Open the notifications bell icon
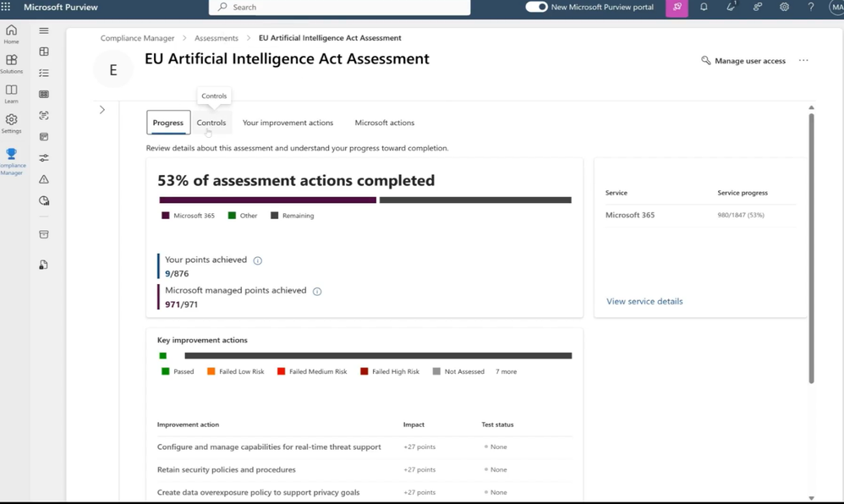This screenshot has width=844, height=504. click(x=704, y=7)
